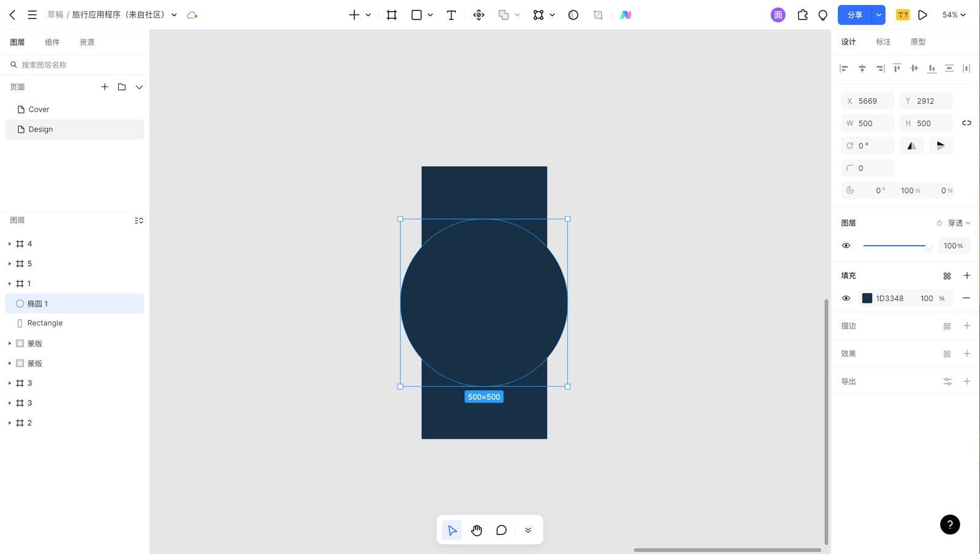
Task: Click the cloud sync status icon
Action: click(x=192, y=15)
